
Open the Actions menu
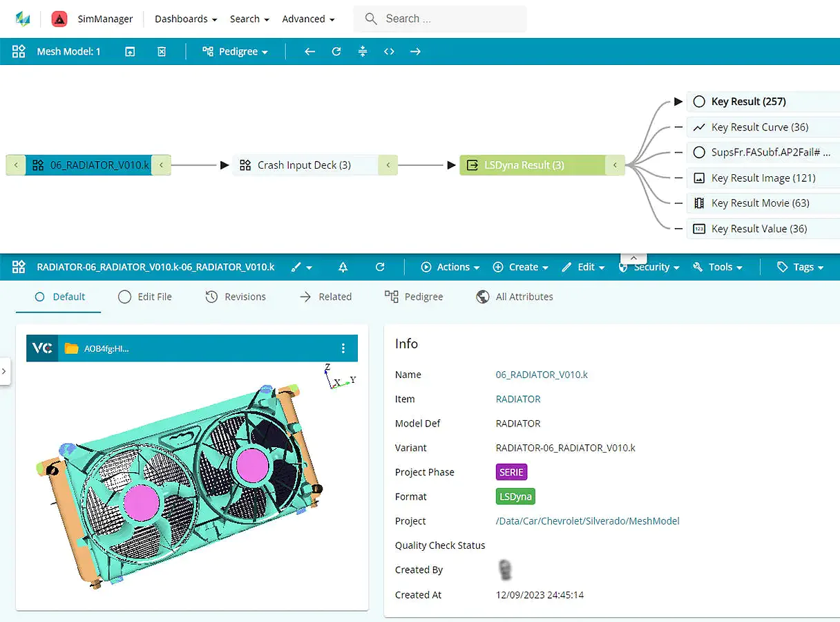tap(450, 267)
